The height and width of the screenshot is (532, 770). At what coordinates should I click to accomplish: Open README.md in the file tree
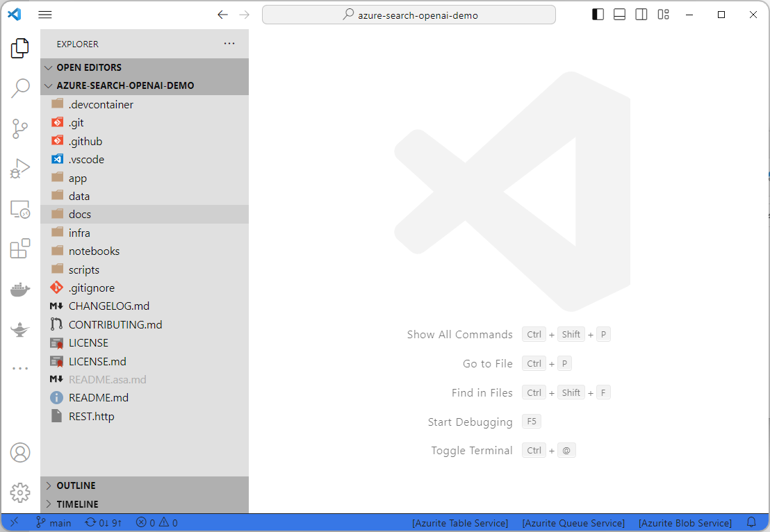[98, 398]
